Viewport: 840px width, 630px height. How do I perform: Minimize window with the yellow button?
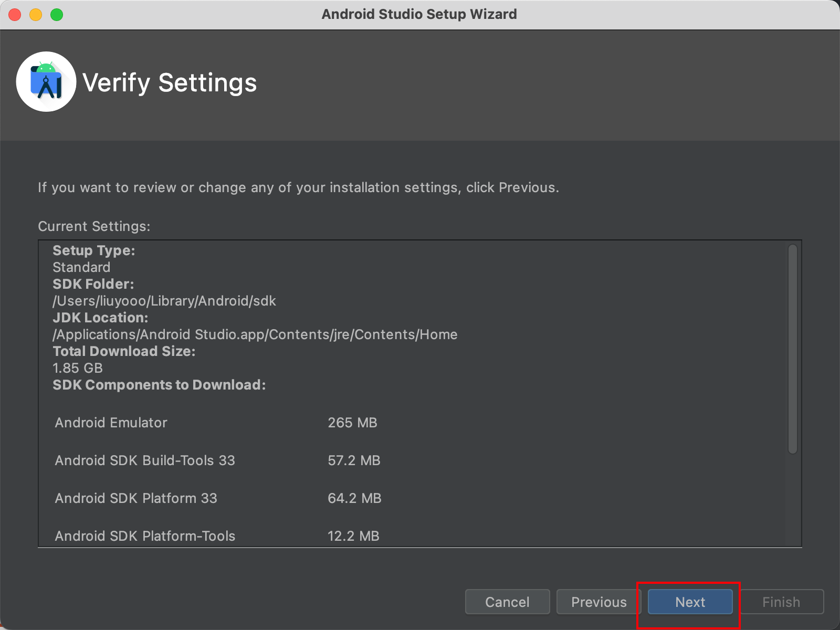click(x=36, y=14)
